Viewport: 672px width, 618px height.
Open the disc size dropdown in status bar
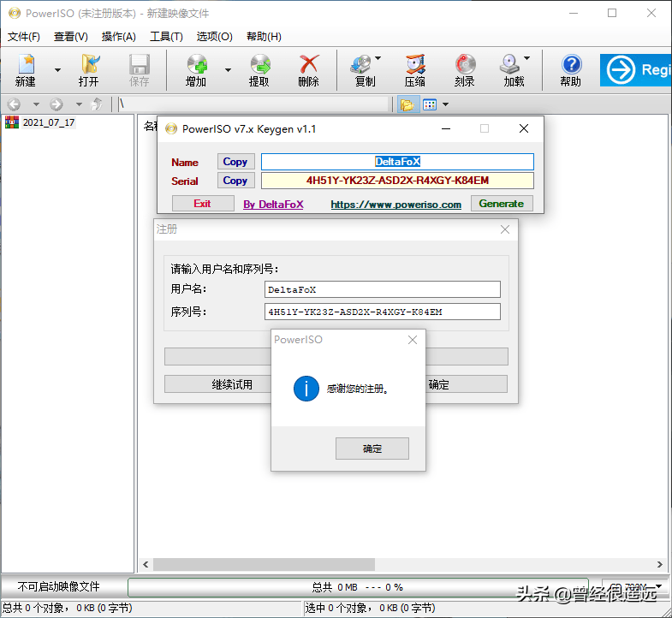tap(658, 585)
